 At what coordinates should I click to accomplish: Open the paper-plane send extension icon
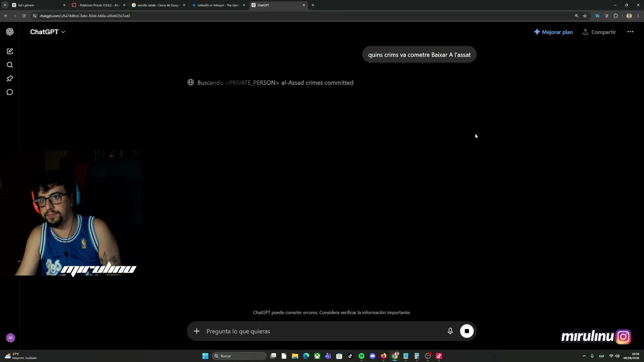(606, 16)
